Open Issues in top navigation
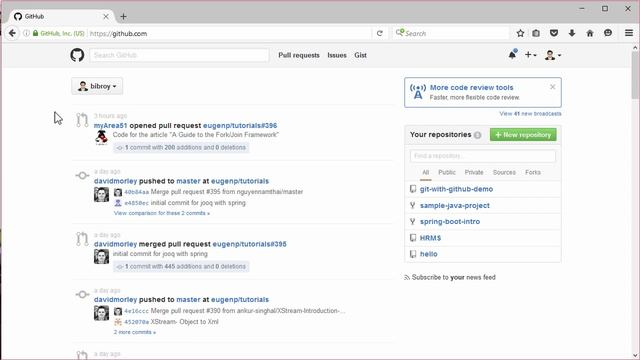The image size is (640, 360). 337,55
